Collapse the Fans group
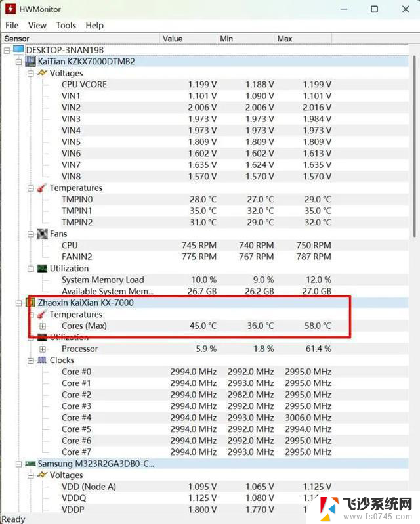The image size is (420, 524). pyautogui.click(x=31, y=234)
